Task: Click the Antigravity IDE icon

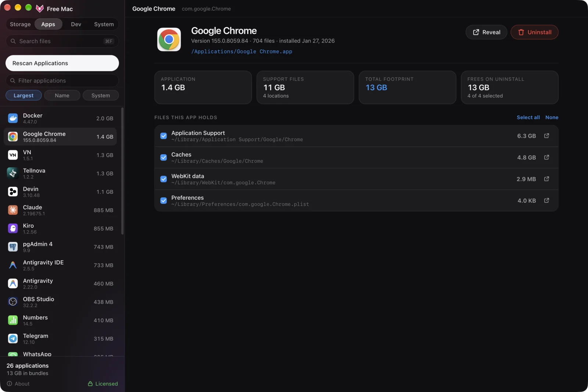Action: click(x=13, y=265)
